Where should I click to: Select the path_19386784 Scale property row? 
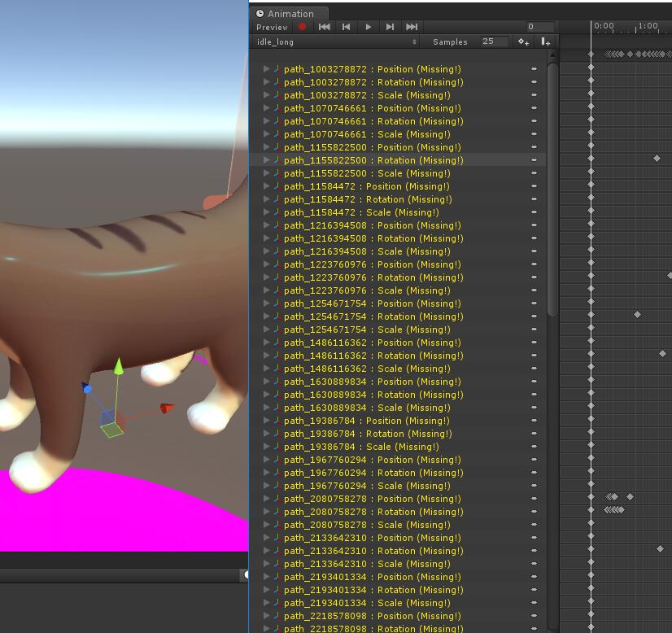pos(358,447)
